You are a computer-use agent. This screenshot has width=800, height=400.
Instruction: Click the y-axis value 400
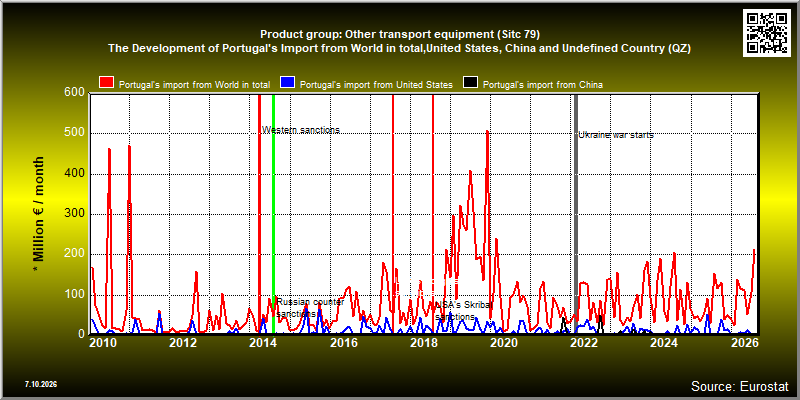74,173
